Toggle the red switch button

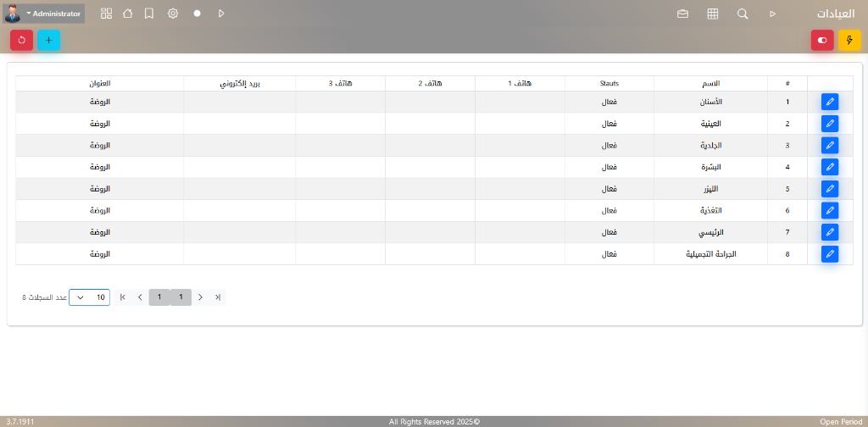[822, 40]
